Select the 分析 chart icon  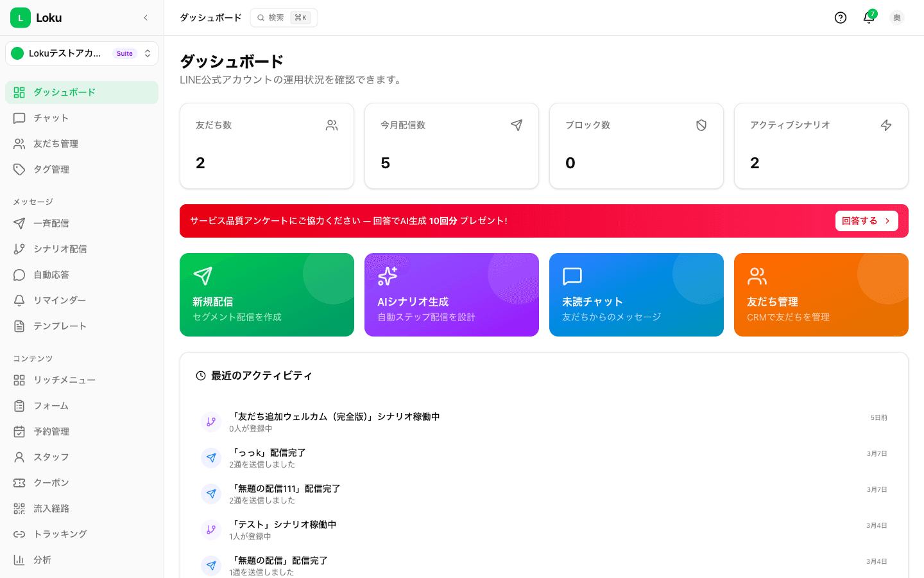tap(20, 559)
